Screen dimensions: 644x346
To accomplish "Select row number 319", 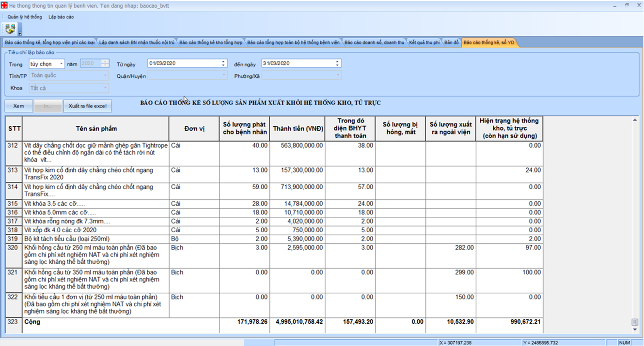I will point(14,239).
